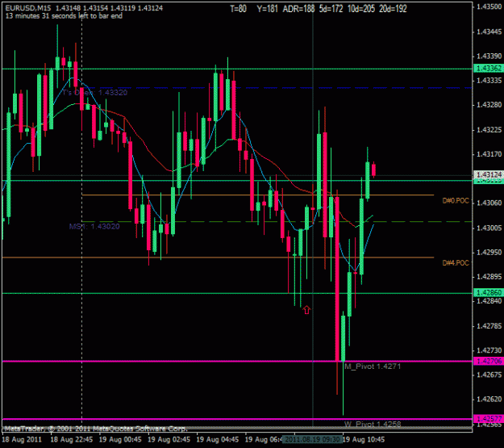Select the orange D#4.POC horizontal line

tap(218, 257)
